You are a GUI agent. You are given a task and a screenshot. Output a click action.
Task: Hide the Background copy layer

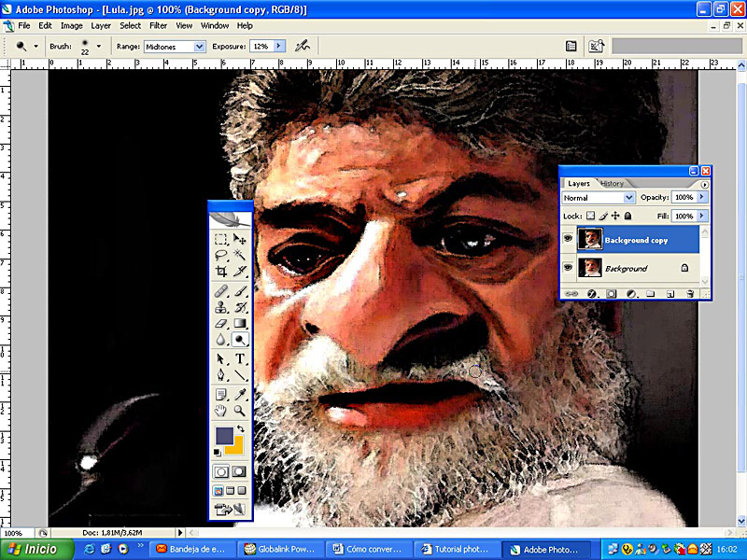568,240
